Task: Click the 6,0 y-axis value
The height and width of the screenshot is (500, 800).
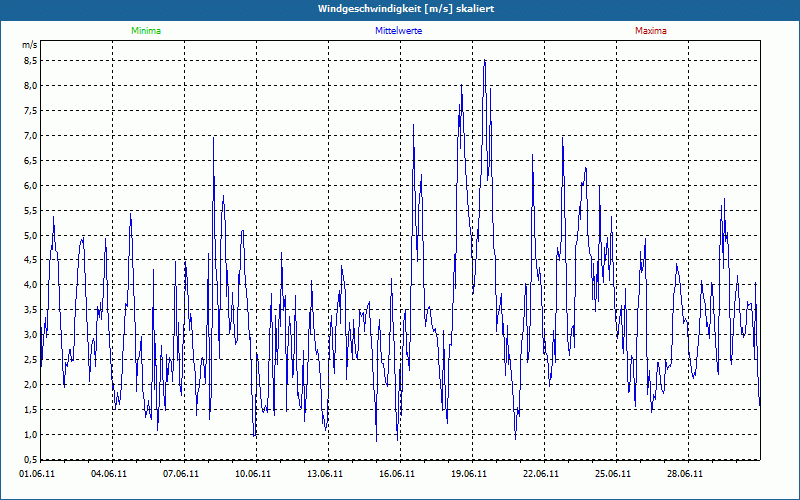Action: (31, 186)
